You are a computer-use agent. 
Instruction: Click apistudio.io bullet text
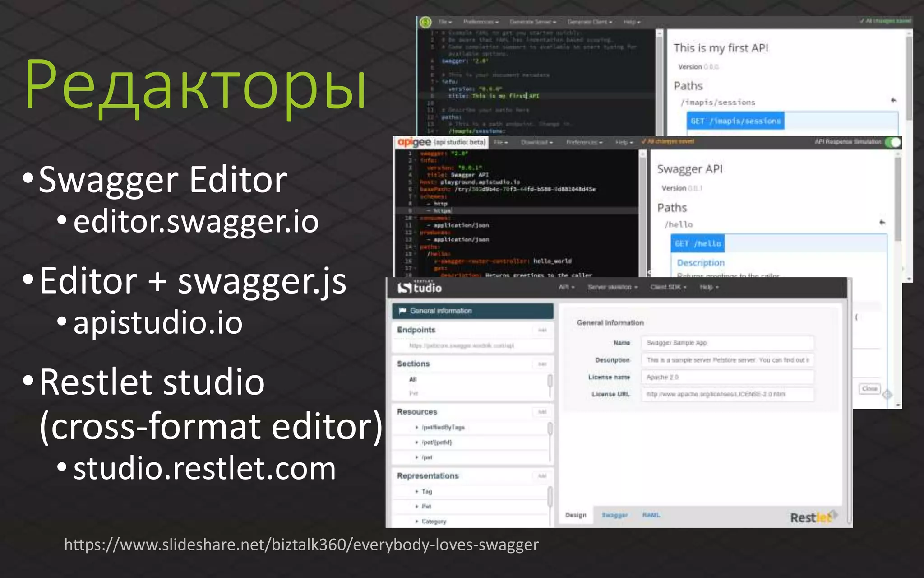pos(158,322)
